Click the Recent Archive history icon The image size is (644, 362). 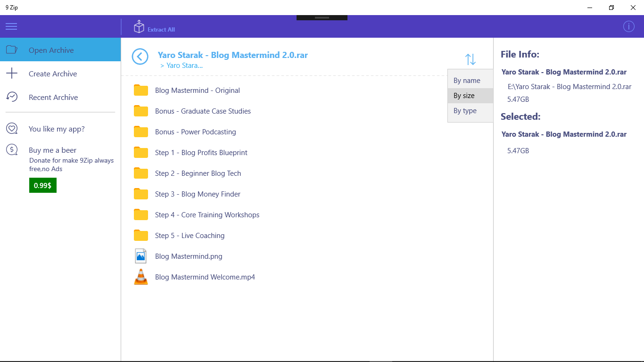[x=11, y=97]
